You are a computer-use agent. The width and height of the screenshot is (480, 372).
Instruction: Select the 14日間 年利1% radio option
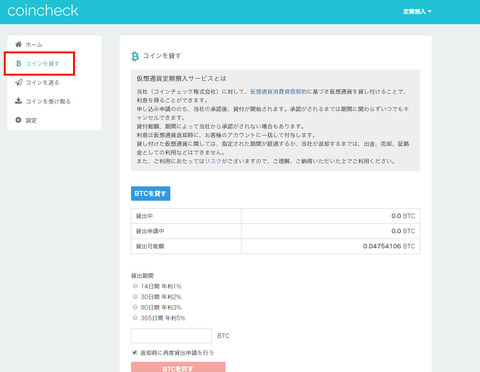[135, 286]
